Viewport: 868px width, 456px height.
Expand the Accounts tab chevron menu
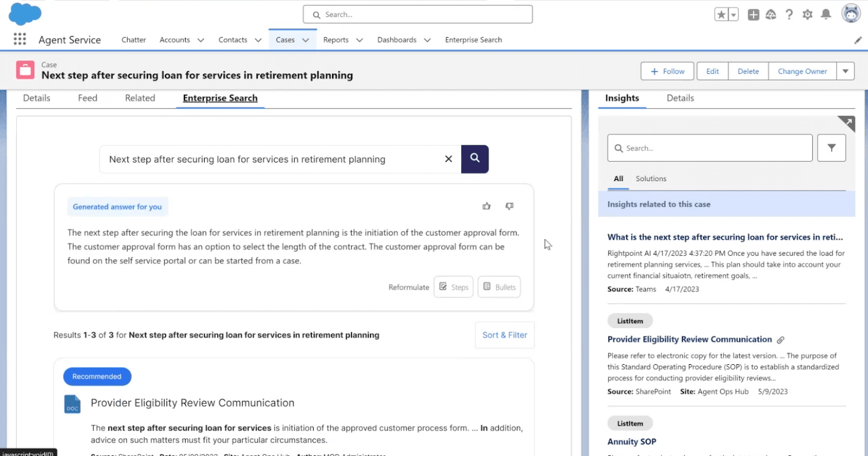201,40
